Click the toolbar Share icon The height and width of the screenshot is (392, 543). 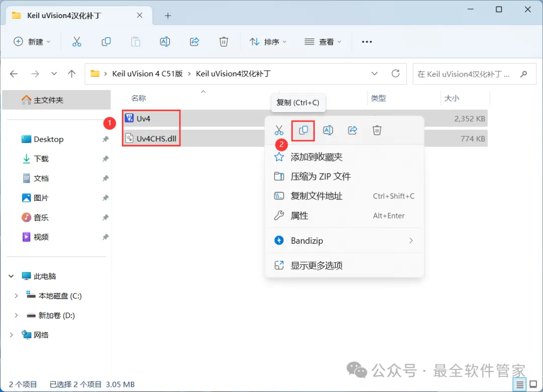pyautogui.click(x=194, y=42)
